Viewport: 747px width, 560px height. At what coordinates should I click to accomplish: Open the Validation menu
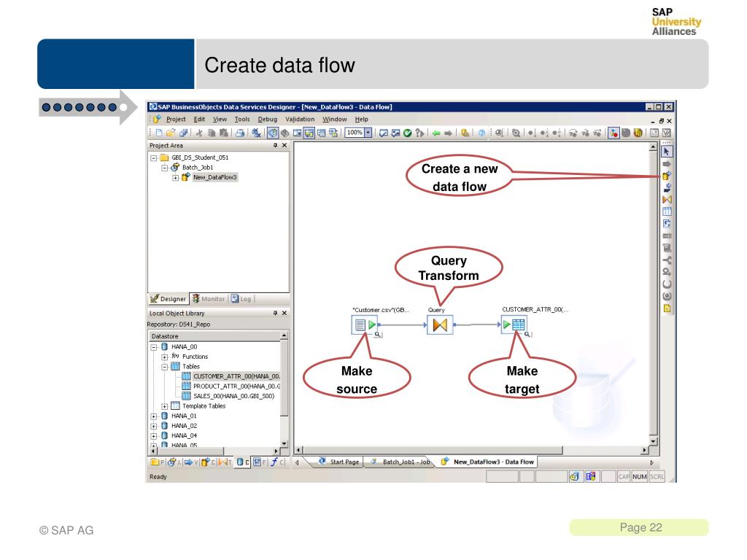[x=300, y=119]
